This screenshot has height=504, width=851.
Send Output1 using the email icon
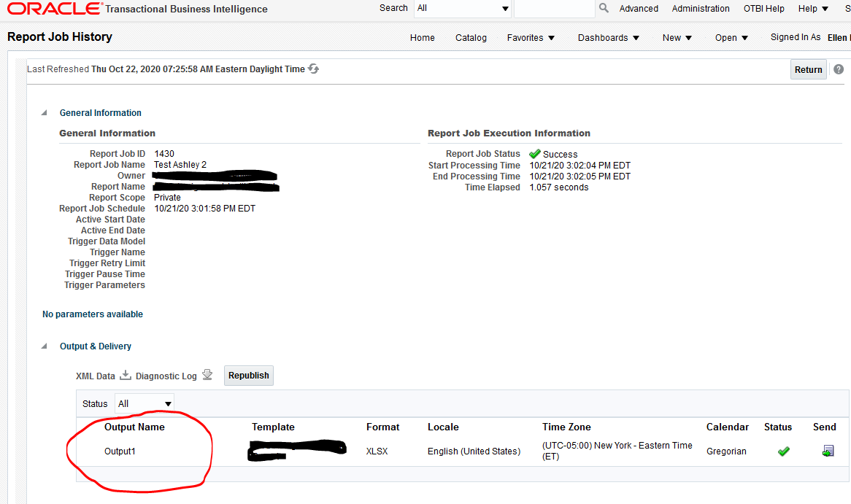(x=828, y=451)
